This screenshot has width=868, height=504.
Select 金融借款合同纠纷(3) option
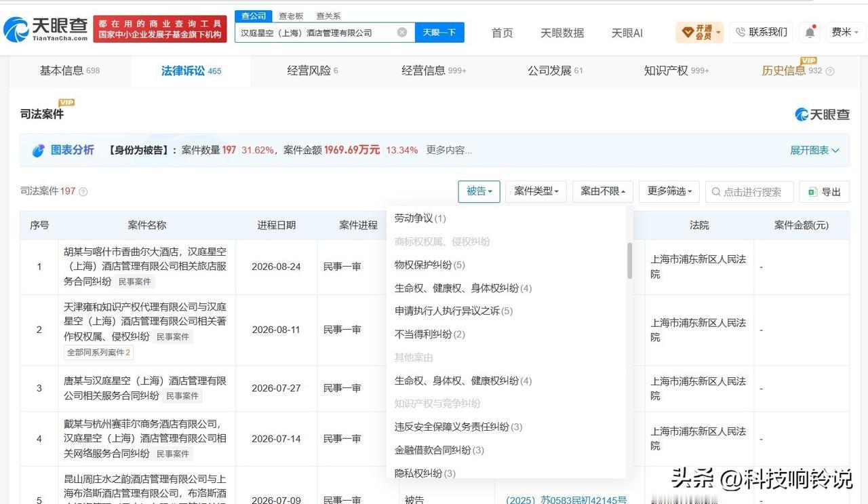(x=439, y=450)
